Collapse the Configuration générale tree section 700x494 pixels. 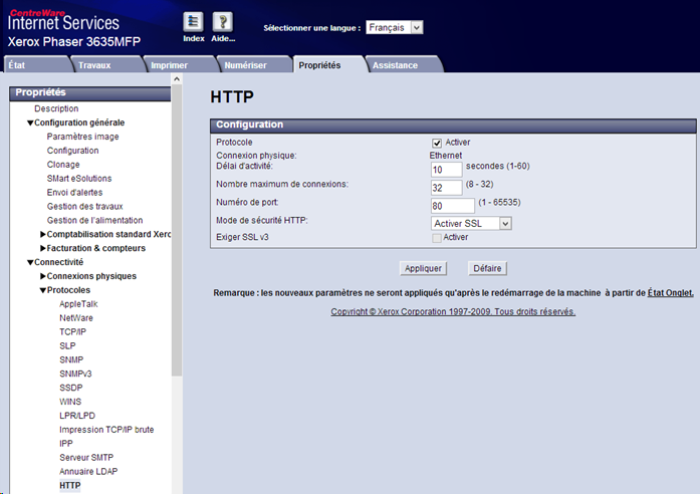coord(30,123)
